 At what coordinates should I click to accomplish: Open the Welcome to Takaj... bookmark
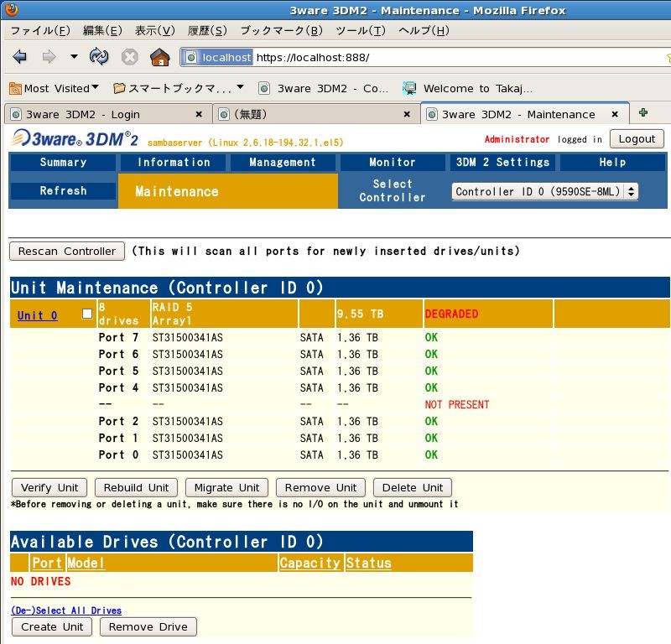(468, 89)
